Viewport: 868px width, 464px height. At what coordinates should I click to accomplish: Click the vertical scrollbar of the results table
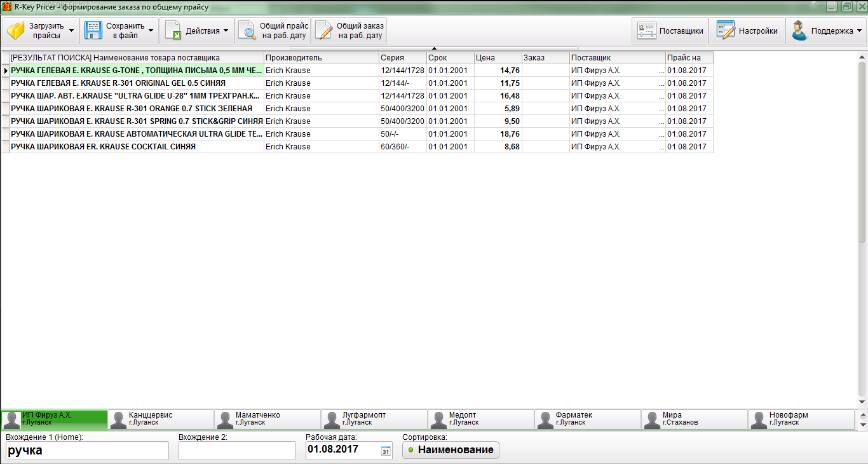pos(862,153)
